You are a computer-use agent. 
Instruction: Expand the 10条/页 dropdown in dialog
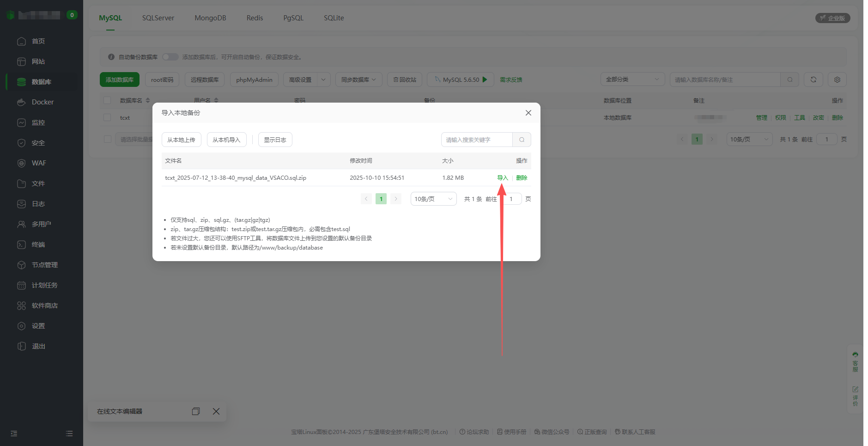pyautogui.click(x=433, y=199)
